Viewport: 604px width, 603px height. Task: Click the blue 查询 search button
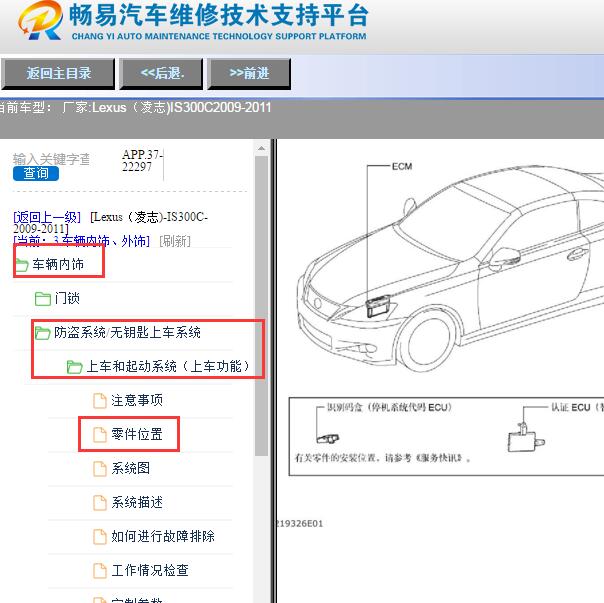(36, 173)
